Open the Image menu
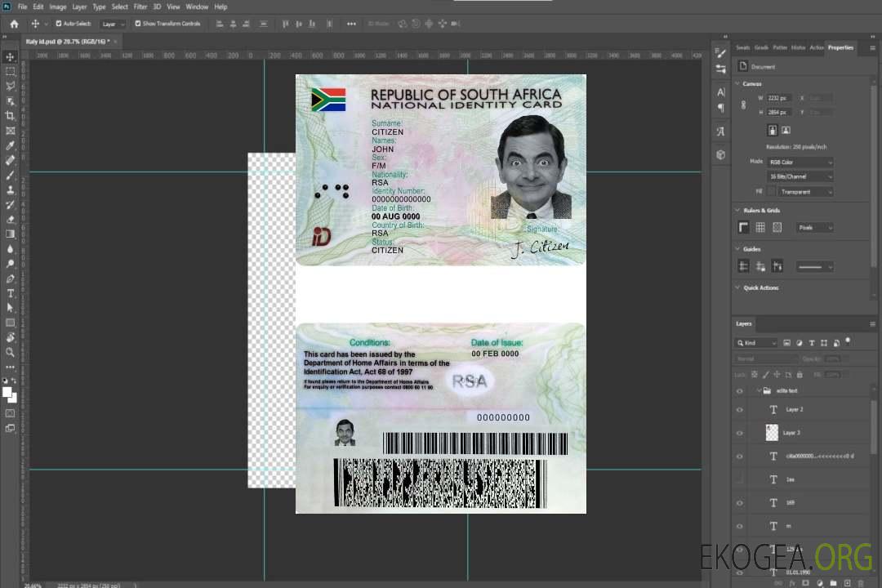882x588 pixels. click(57, 7)
